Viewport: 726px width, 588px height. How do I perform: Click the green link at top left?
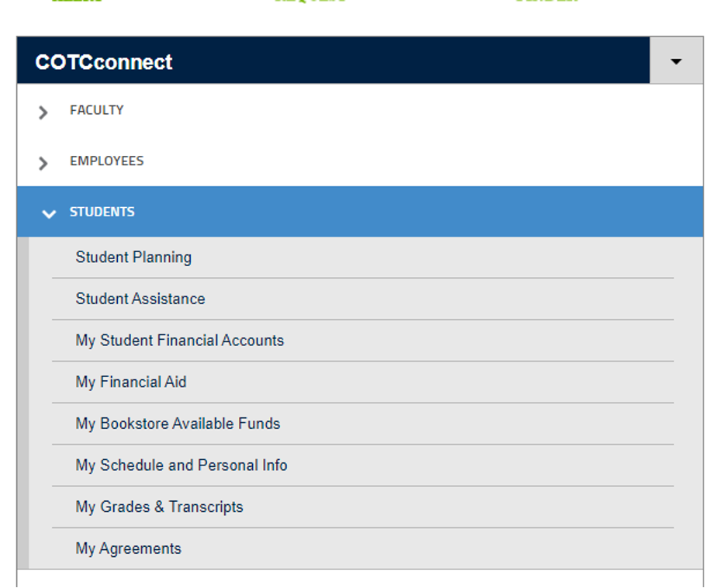(78, 3)
